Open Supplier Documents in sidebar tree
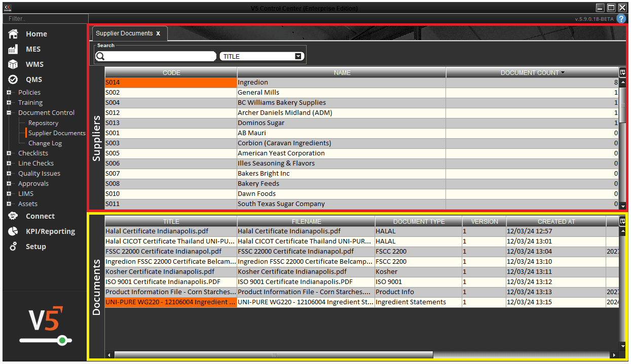This screenshot has width=631, height=364. [x=57, y=133]
